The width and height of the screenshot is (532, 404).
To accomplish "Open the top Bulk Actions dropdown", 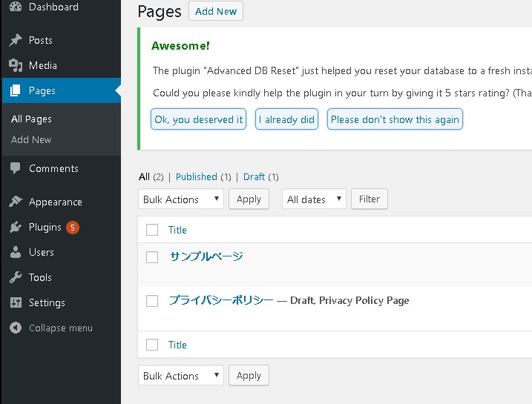I will [180, 199].
